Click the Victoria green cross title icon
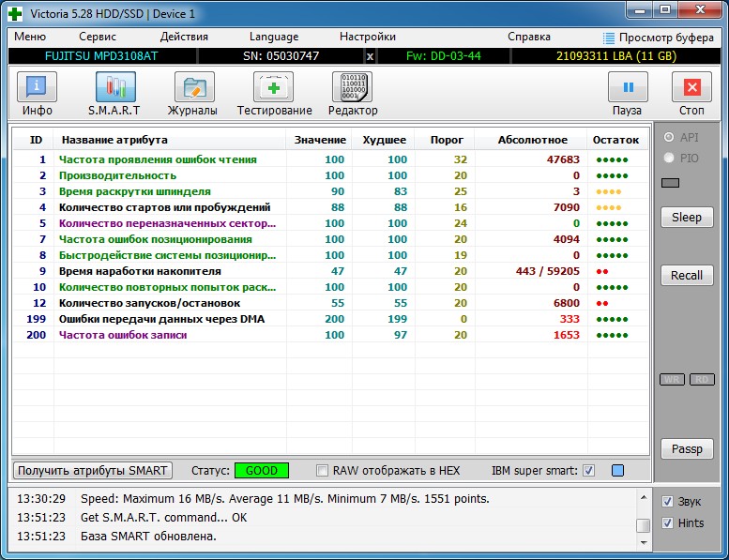 (x=15, y=13)
